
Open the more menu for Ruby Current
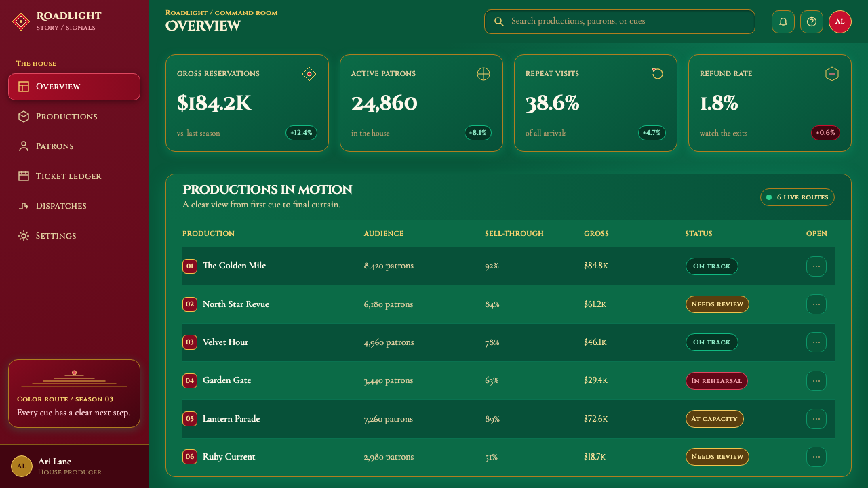click(816, 457)
